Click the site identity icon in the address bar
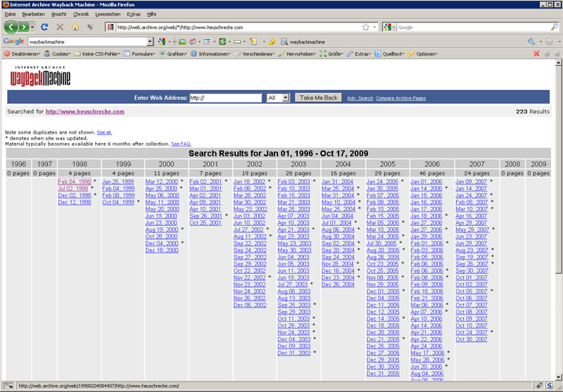The height and width of the screenshot is (392, 563). click(x=110, y=27)
